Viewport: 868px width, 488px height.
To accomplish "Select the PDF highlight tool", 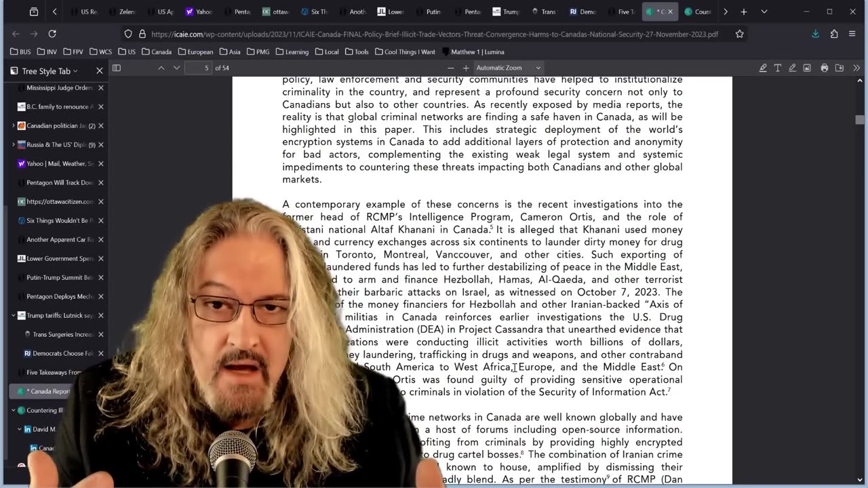I will [763, 68].
